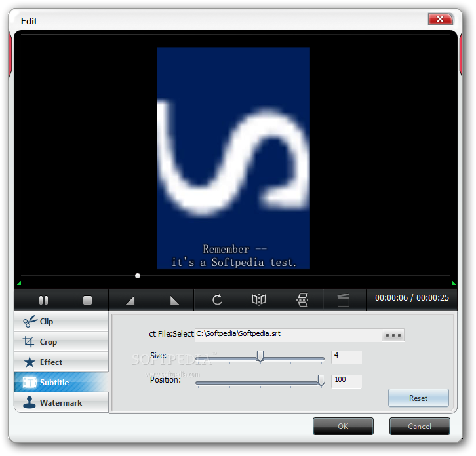Click the subtitle file path field

(288, 335)
